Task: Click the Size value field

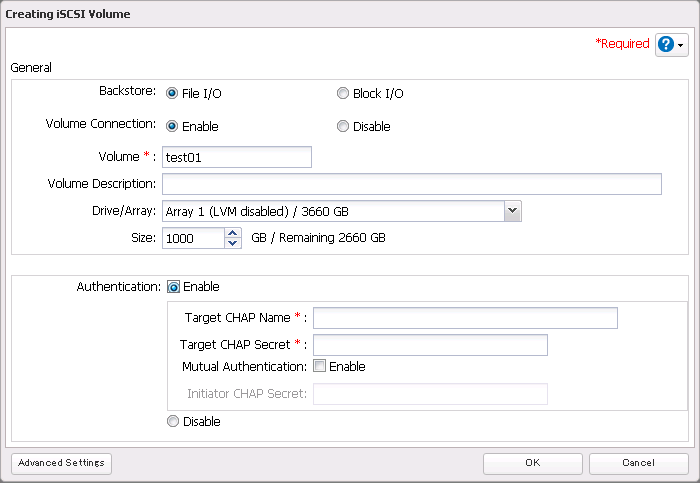Action: click(193, 238)
